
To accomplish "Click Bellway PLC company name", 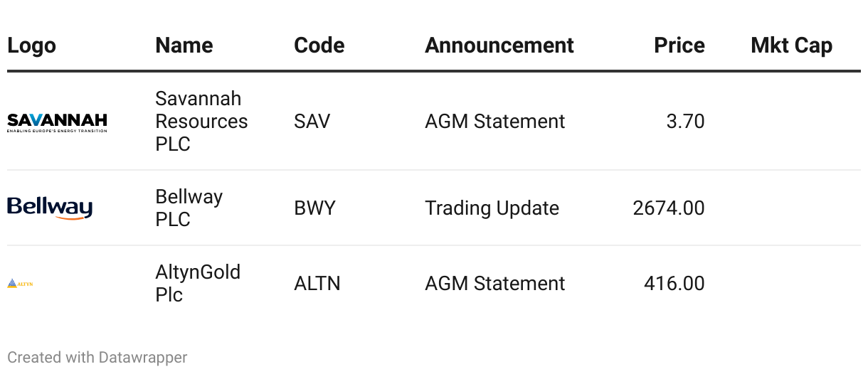I will [x=189, y=208].
